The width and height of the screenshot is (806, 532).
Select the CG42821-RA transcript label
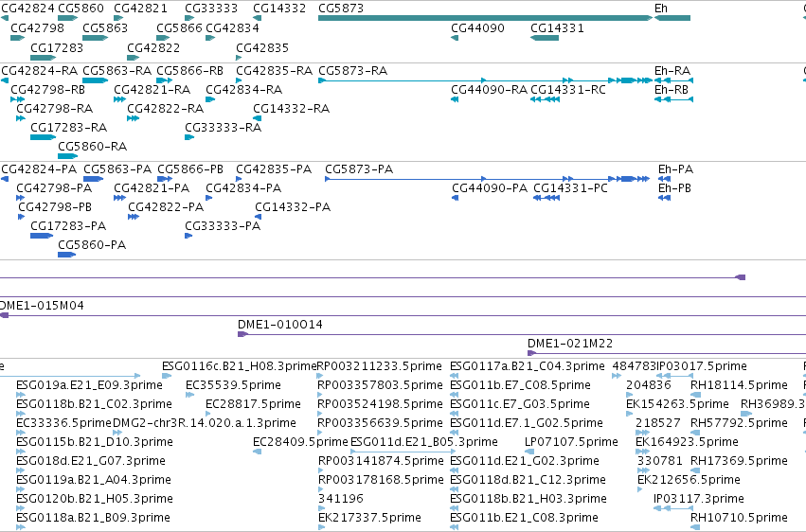pos(152,89)
